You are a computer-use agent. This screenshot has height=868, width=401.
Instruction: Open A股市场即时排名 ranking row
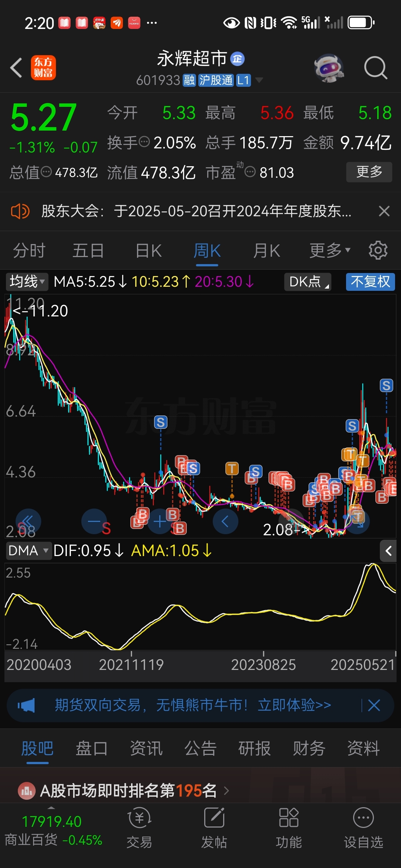point(200,790)
